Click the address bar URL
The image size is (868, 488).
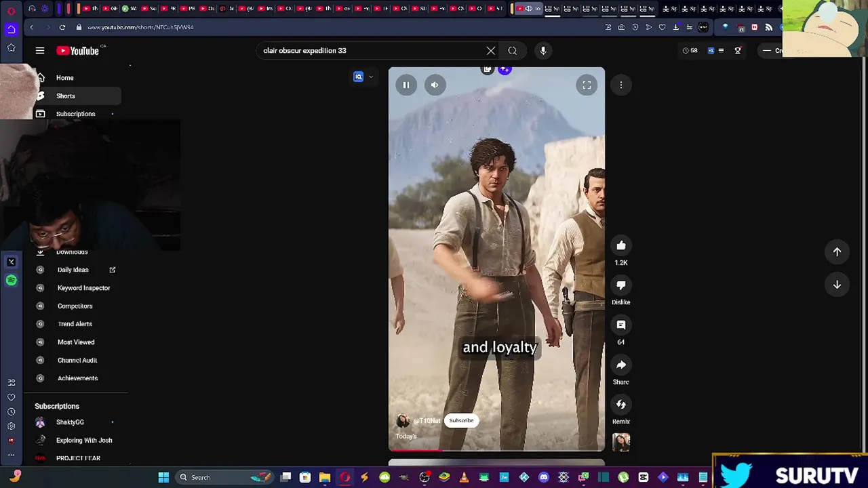140,27
